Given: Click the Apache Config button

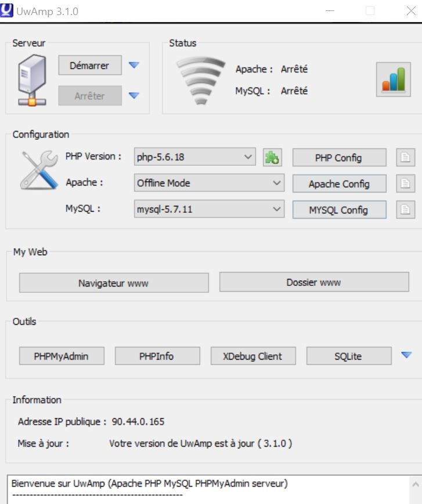Looking at the screenshot, I should coord(338,184).
